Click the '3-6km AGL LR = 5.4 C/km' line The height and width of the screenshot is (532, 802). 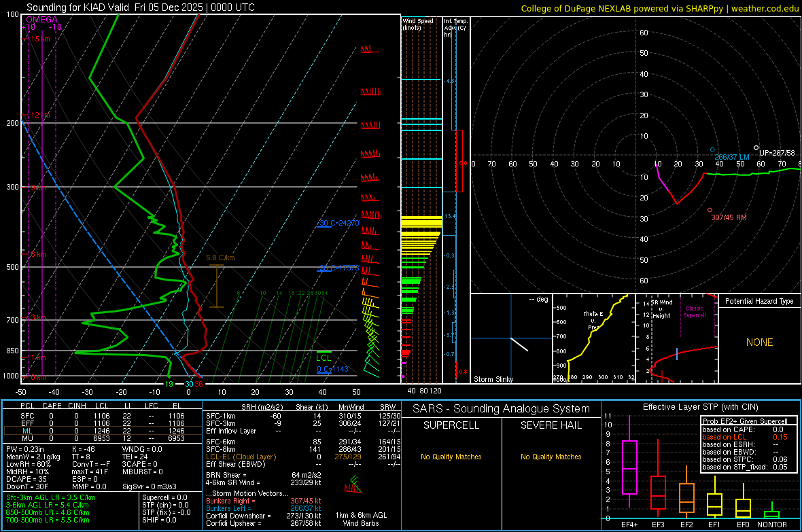coord(48,505)
